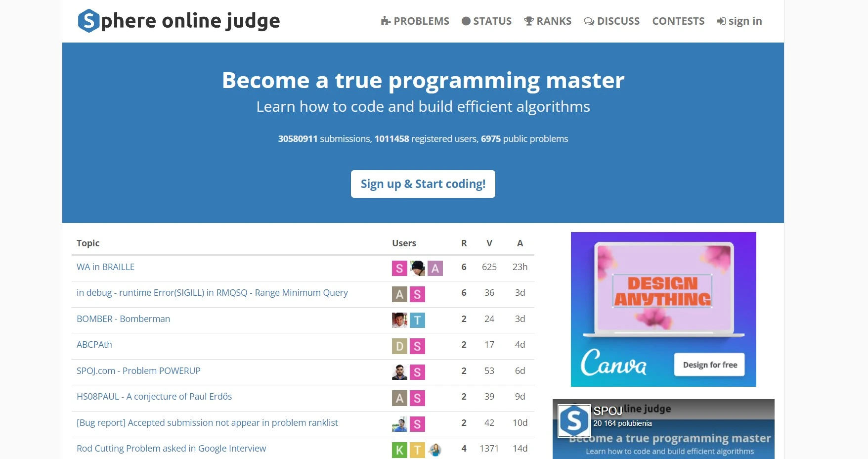Click Sign up & Start coding button
The width and height of the screenshot is (868, 459).
coord(423,184)
